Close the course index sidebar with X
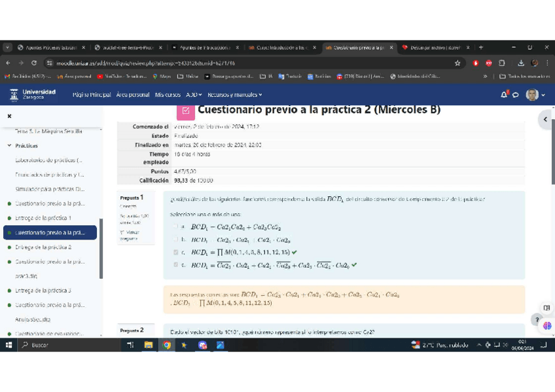Viewport: 555px width, 392px height. pyautogui.click(x=10, y=116)
